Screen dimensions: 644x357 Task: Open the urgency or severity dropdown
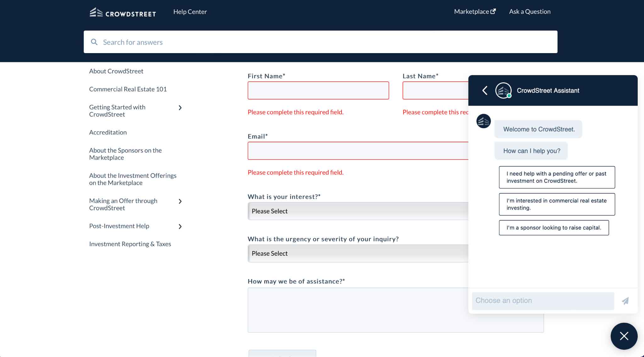click(x=358, y=253)
